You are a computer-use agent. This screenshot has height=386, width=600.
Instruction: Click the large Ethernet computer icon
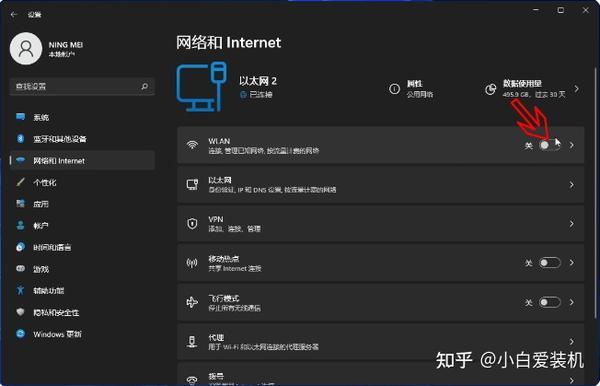[x=202, y=87]
